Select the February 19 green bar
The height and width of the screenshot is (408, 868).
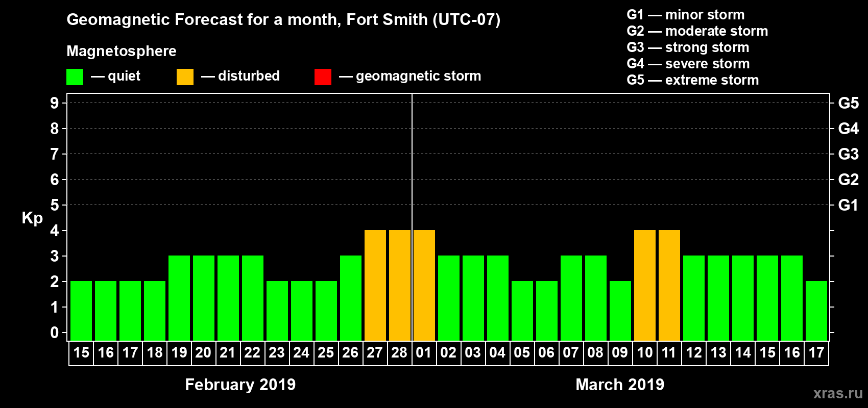click(179, 298)
